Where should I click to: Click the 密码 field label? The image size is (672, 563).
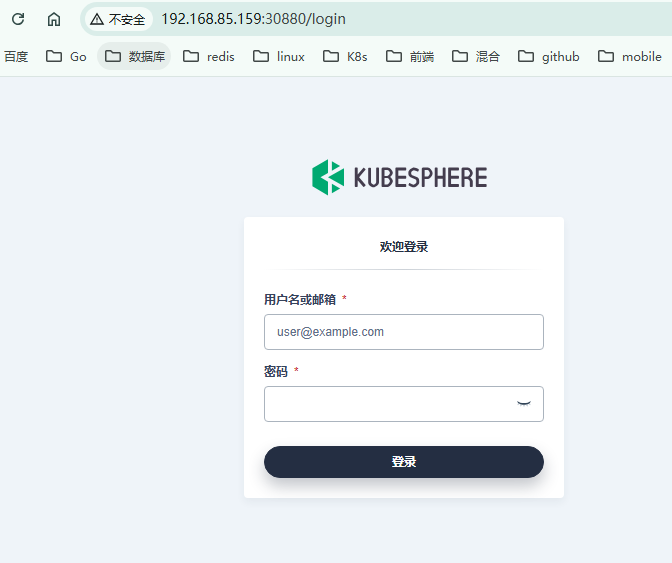276,371
